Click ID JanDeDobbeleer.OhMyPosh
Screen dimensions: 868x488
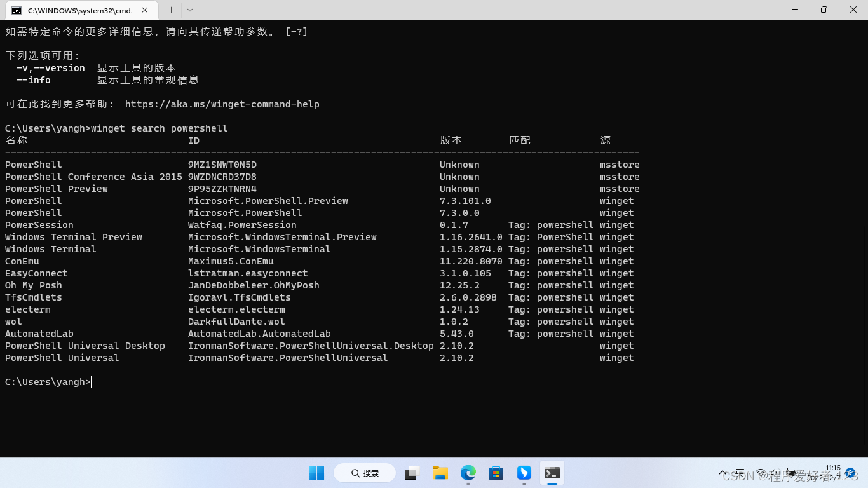click(x=254, y=285)
